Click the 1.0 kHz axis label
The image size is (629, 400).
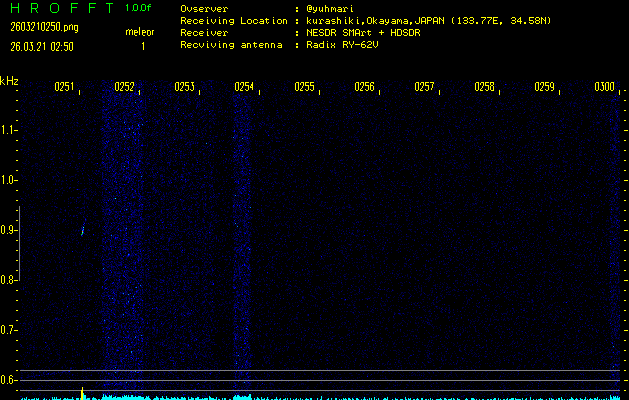click(8, 180)
